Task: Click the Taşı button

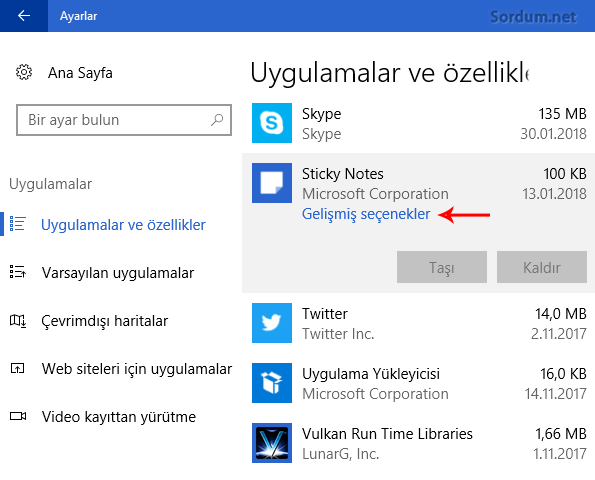Action: [x=442, y=267]
